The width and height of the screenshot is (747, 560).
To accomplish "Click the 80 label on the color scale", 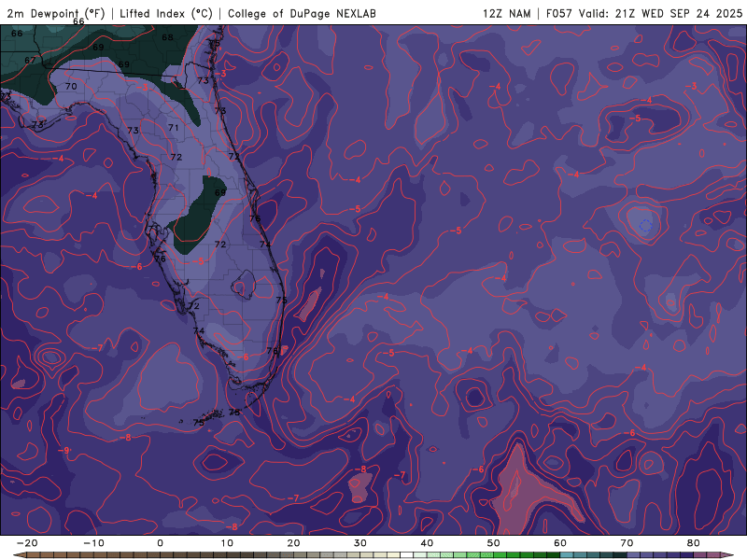I will click(x=694, y=543).
